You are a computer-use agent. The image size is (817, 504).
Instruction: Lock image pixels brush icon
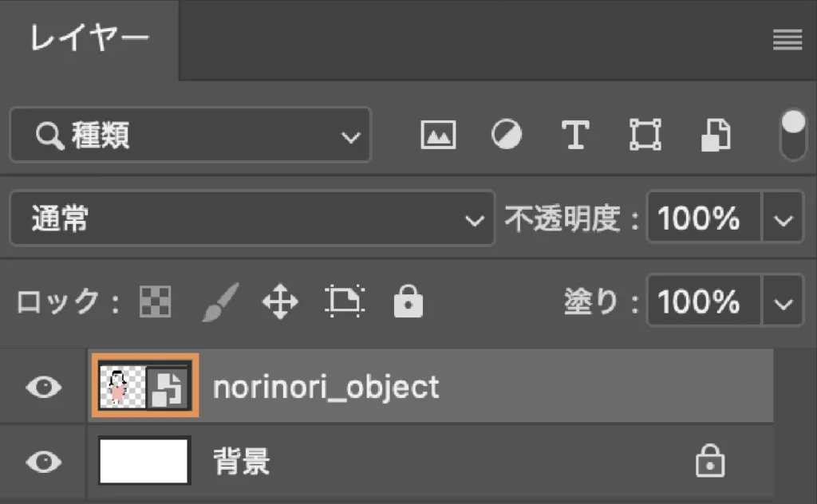(220, 302)
